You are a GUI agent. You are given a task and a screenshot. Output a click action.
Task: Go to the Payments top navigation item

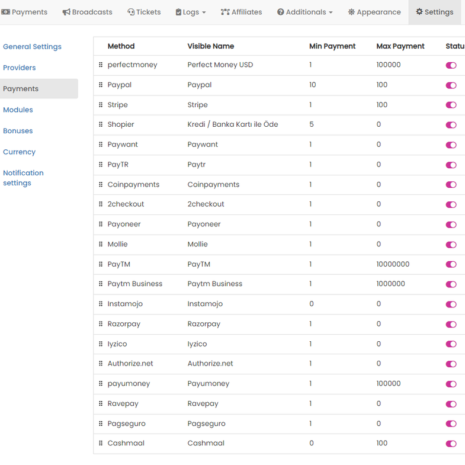24,12
